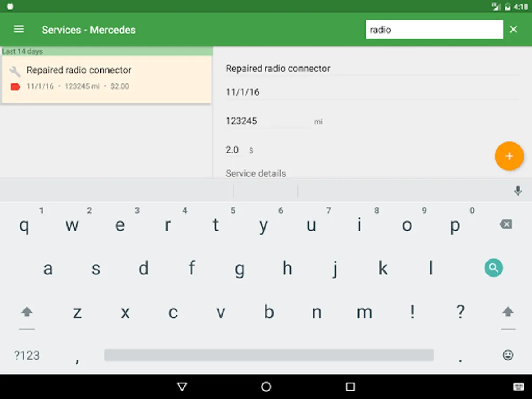The image size is (532, 399).
Task: Tap the t key
Action: click(215, 225)
